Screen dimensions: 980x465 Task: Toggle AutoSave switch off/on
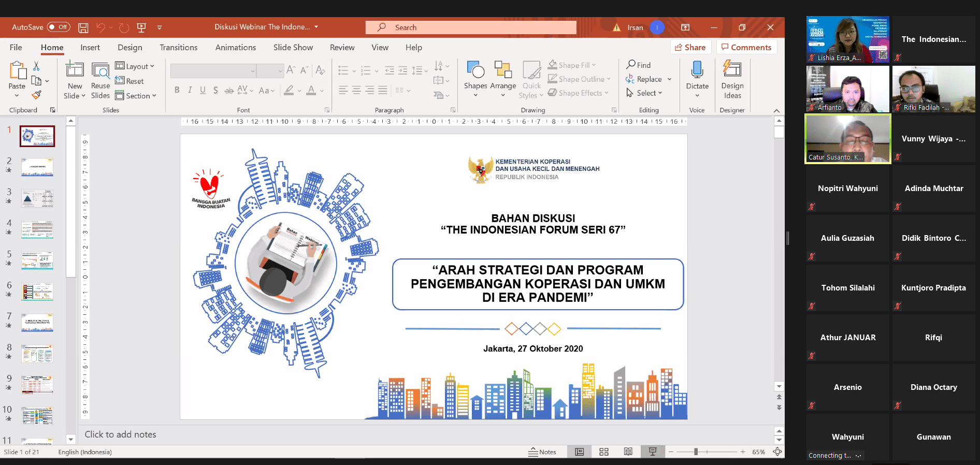(59, 27)
